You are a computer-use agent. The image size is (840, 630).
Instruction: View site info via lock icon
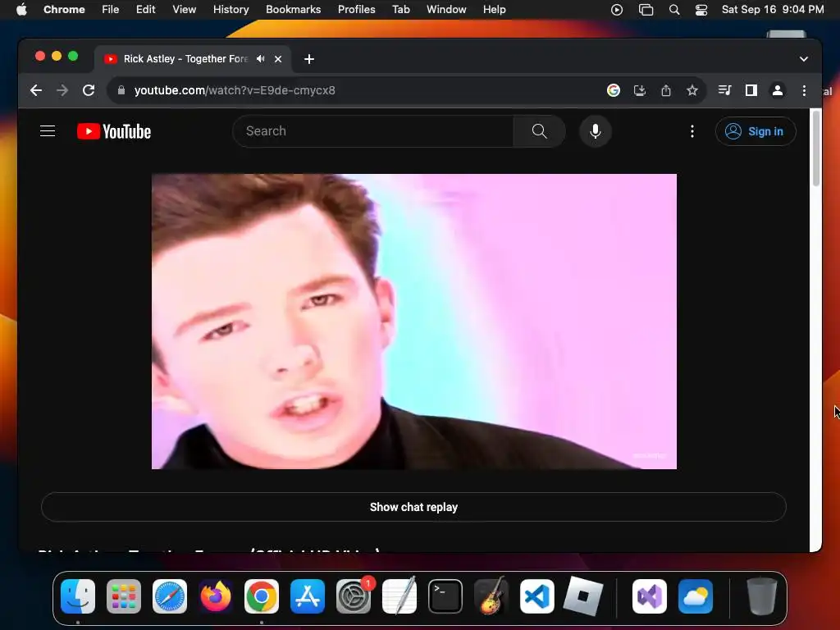click(x=121, y=90)
